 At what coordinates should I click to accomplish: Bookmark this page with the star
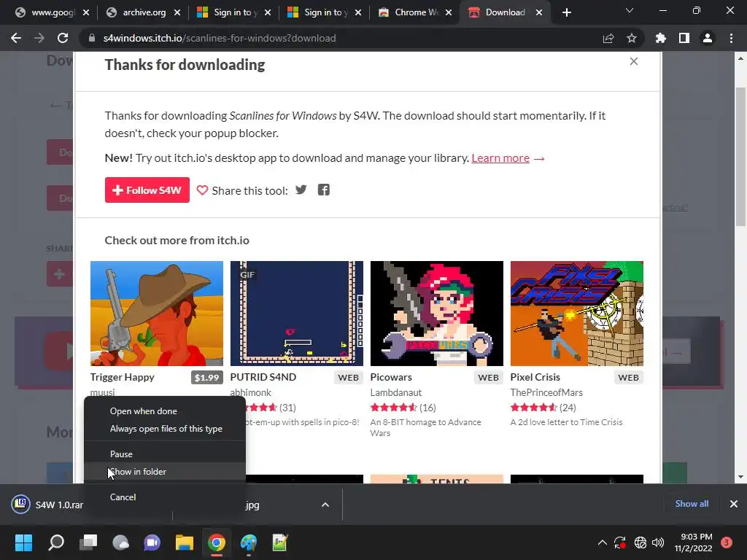pos(632,38)
